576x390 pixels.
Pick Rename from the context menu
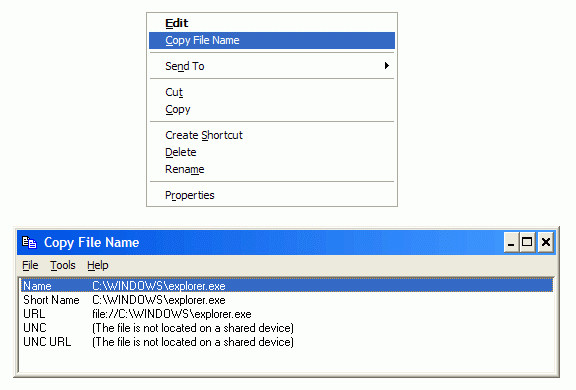pos(272,169)
